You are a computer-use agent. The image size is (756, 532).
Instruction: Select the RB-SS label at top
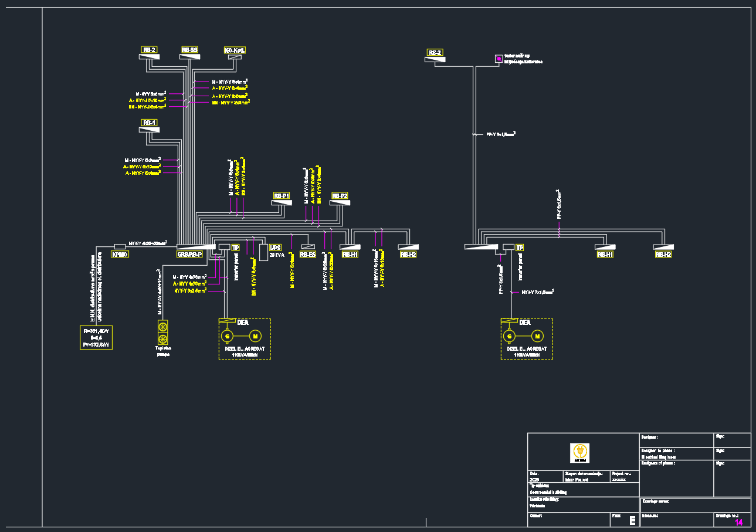point(189,50)
